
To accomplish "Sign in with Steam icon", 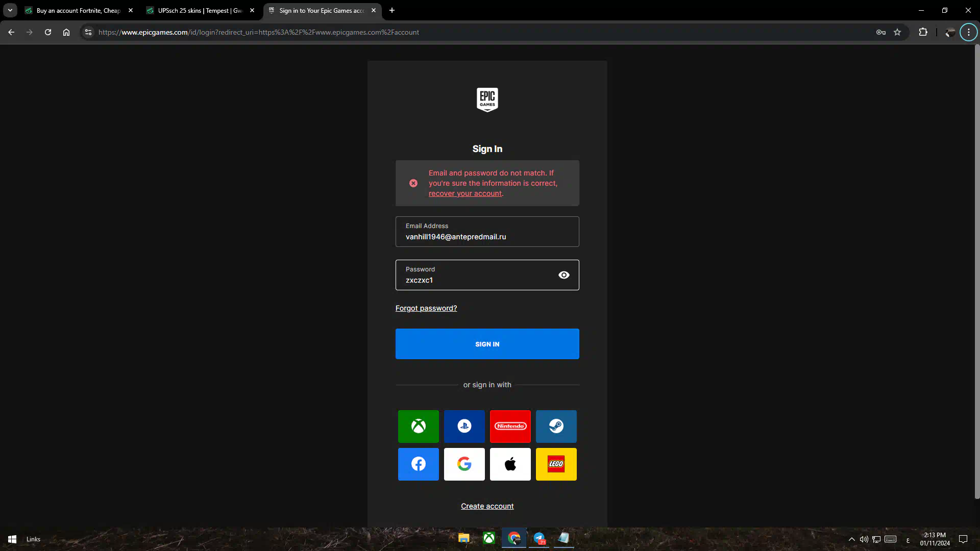I will point(556,426).
